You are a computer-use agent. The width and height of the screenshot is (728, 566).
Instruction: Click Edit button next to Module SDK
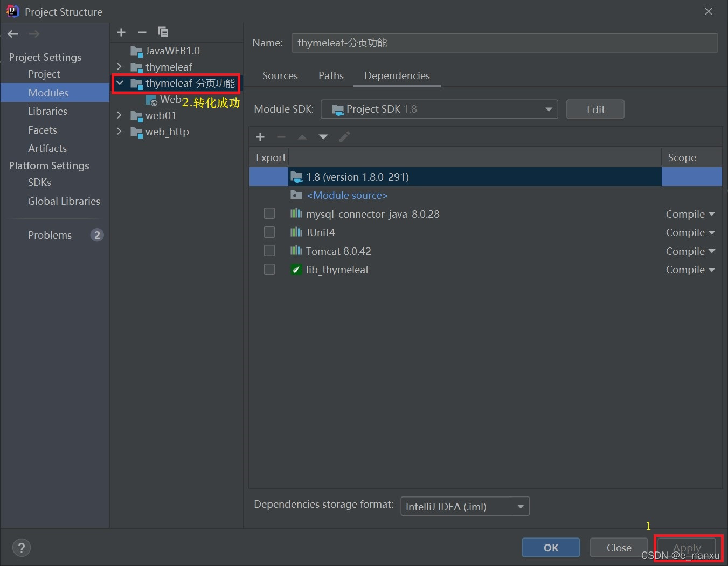(595, 109)
